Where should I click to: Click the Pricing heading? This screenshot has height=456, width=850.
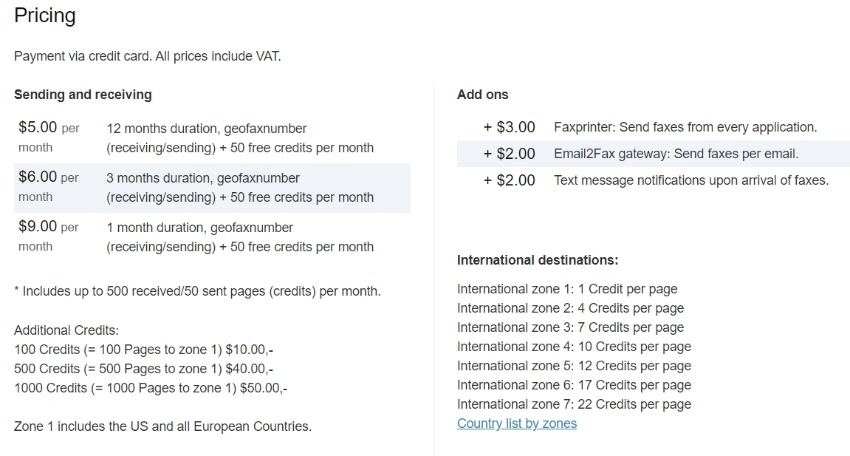point(45,15)
